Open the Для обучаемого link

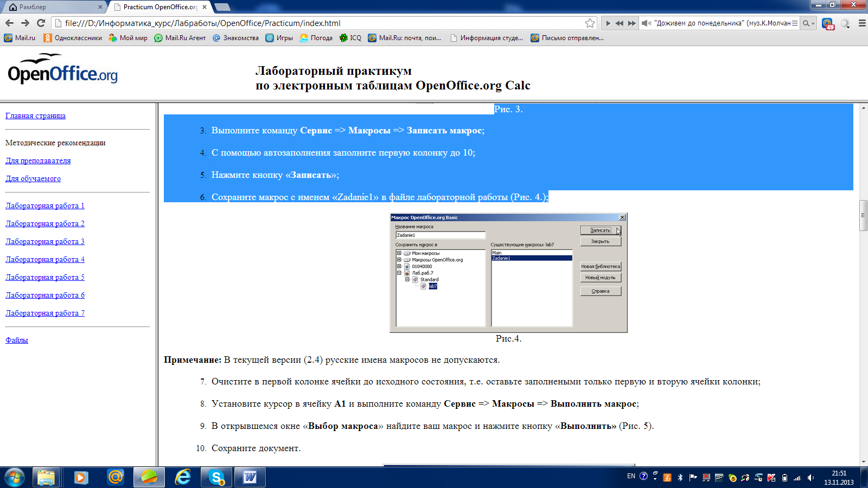(x=33, y=178)
